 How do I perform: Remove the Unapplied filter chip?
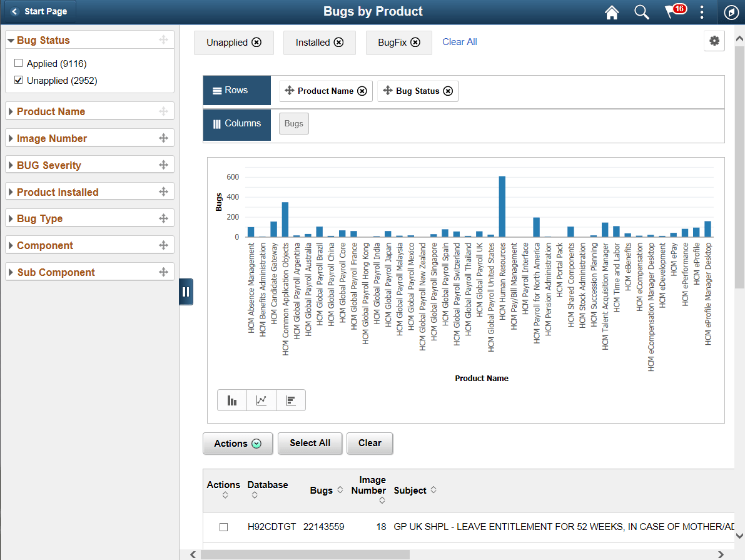click(256, 43)
